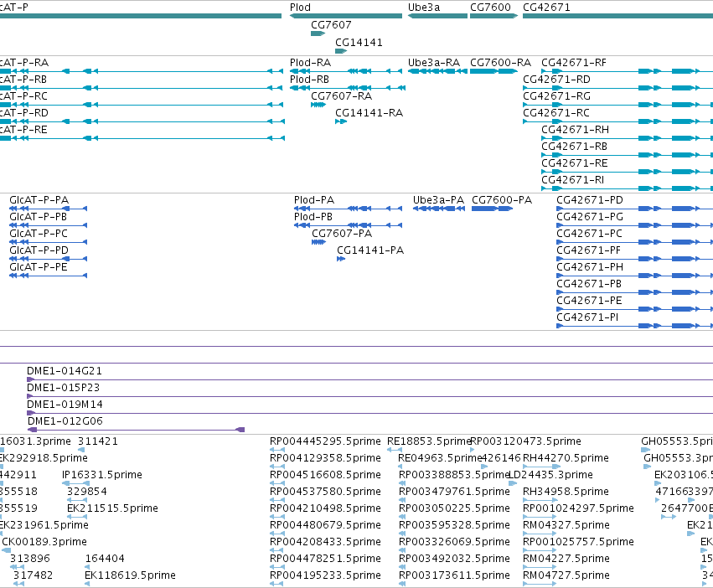This screenshot has height=588, width=713.
Task: Open the CG14141 gene
Action: [341, 51]
